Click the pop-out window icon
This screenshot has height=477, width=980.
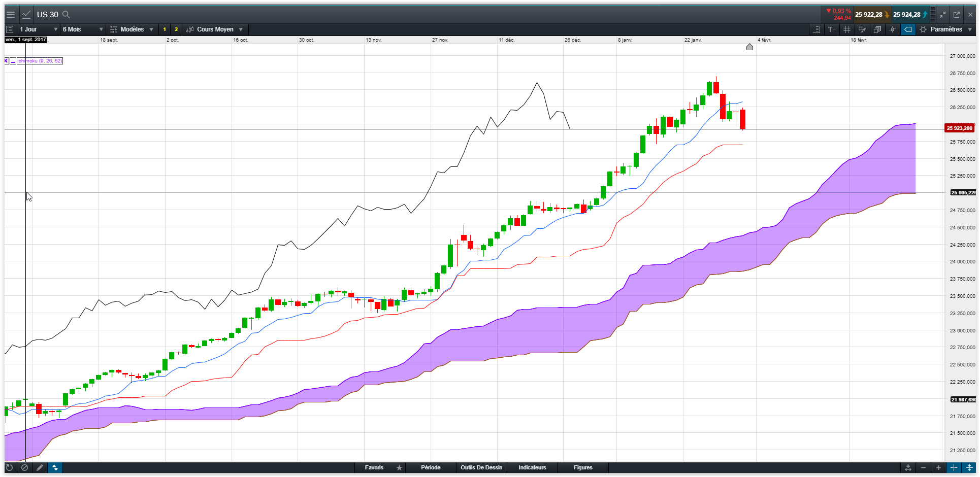(x=957, y=15)
